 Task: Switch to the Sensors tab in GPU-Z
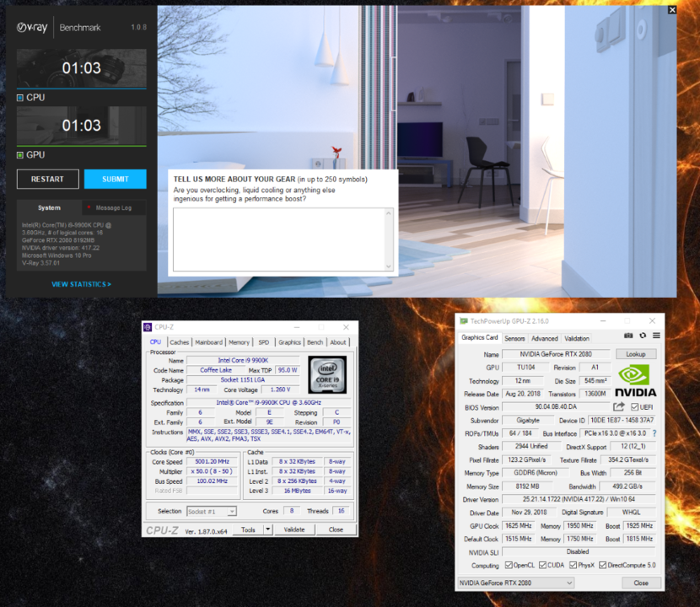pyautogui.click(x=514, y=338)
